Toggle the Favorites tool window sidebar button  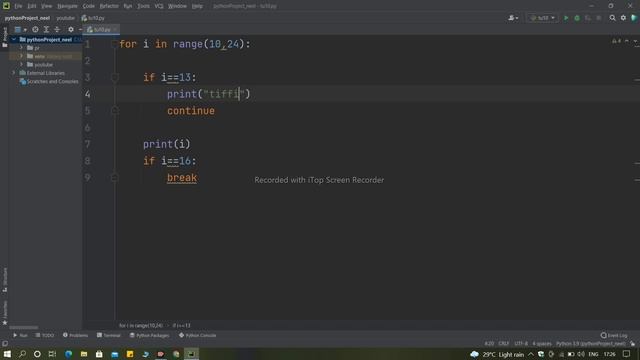(x=4, y=313)
